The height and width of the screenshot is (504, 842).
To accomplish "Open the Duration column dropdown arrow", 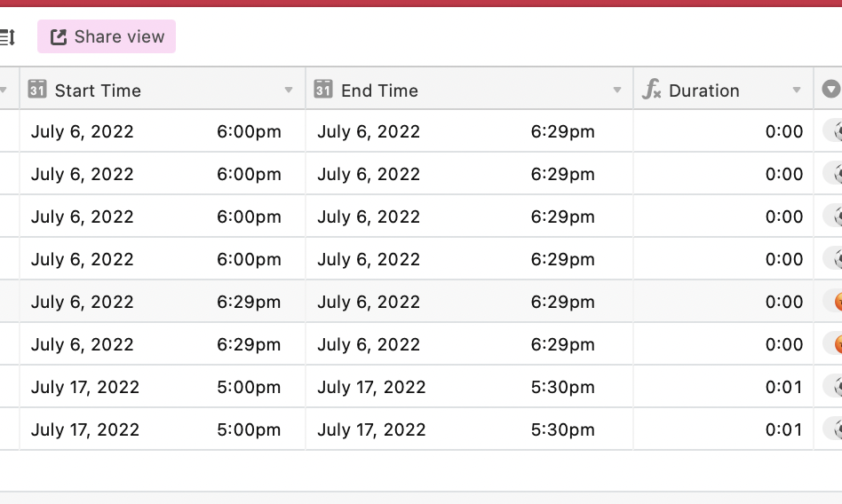I will point(797,90).
